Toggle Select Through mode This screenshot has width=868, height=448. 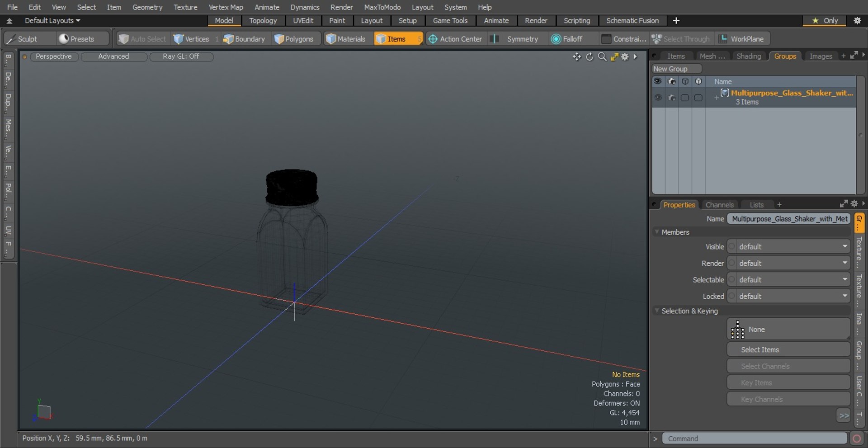682,39
